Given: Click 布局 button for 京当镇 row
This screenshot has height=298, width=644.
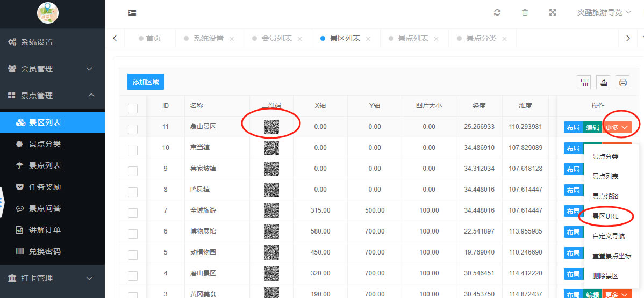Looking at the screenshot, I should 573,148.
